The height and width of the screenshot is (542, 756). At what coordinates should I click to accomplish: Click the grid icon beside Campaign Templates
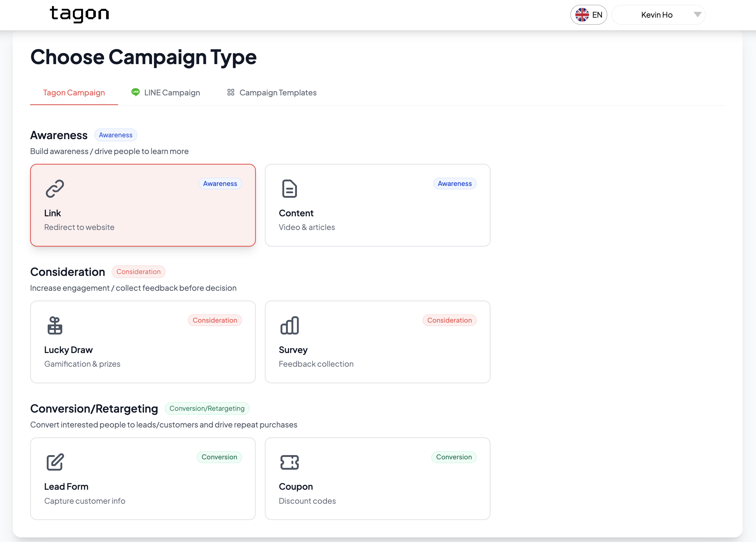coord(231,92)
